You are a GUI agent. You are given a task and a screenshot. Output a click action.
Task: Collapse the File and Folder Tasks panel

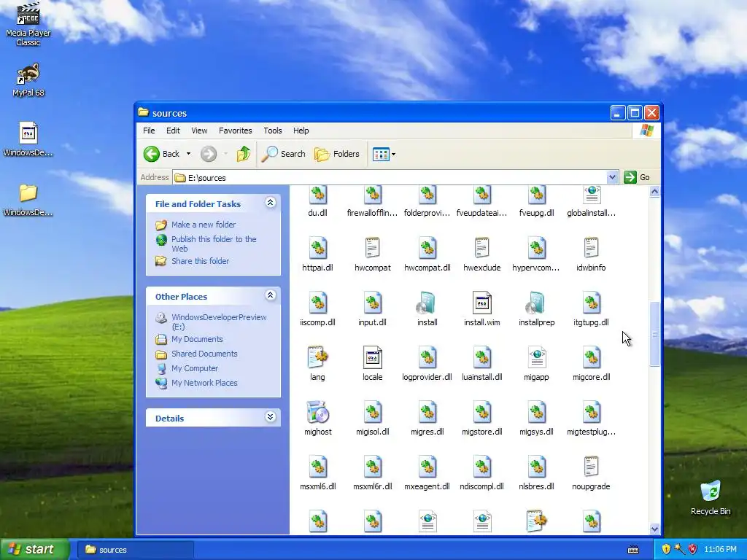[270, 203]
